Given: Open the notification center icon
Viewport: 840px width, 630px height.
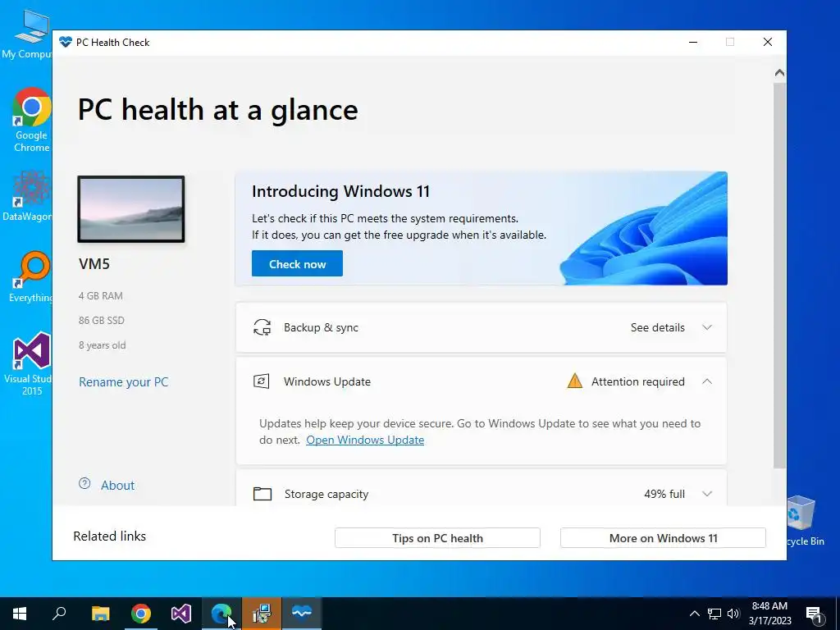Looking at the screenshot, I should 814,614.
